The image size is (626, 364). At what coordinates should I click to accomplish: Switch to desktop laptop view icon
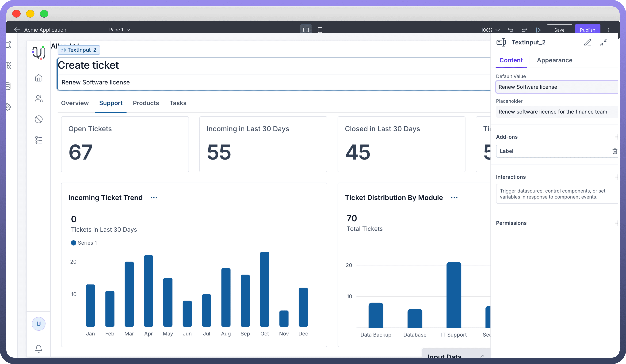[x=306, y=30]
